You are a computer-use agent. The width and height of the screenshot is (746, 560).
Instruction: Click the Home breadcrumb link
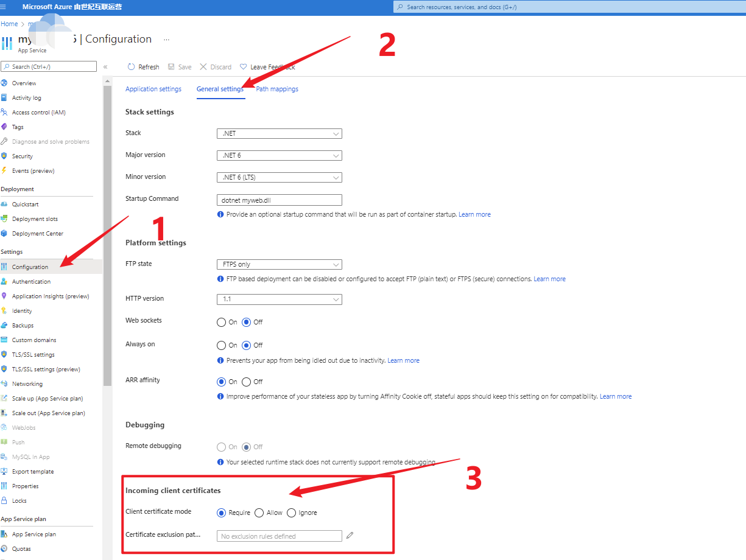coord(9,24)
